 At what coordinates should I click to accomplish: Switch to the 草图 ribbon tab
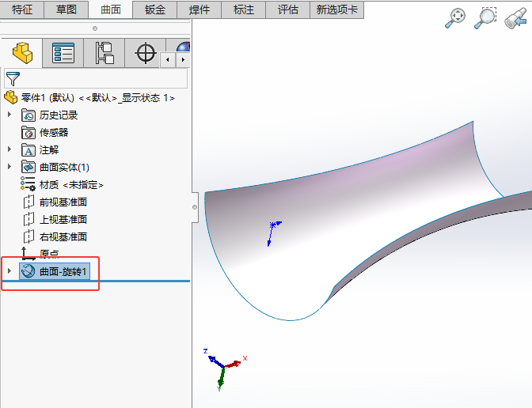[x=66, y=9]
